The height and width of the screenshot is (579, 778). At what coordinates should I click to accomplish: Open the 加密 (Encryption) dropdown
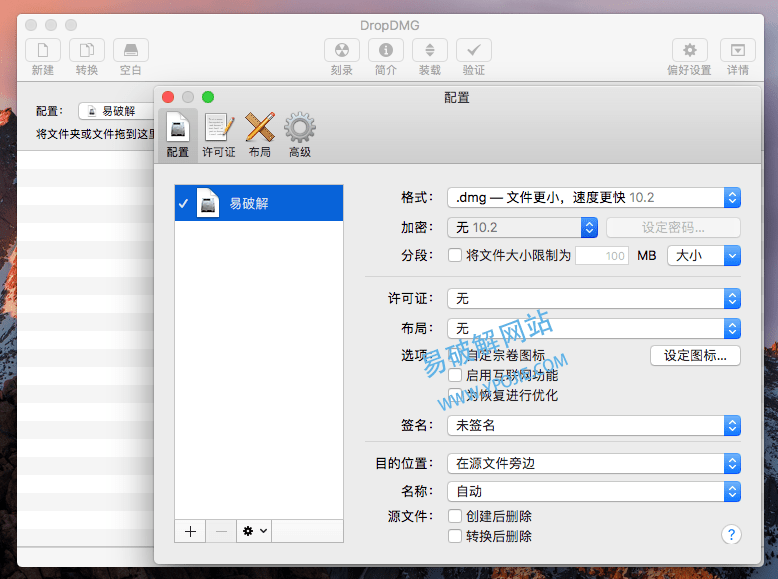522,227
